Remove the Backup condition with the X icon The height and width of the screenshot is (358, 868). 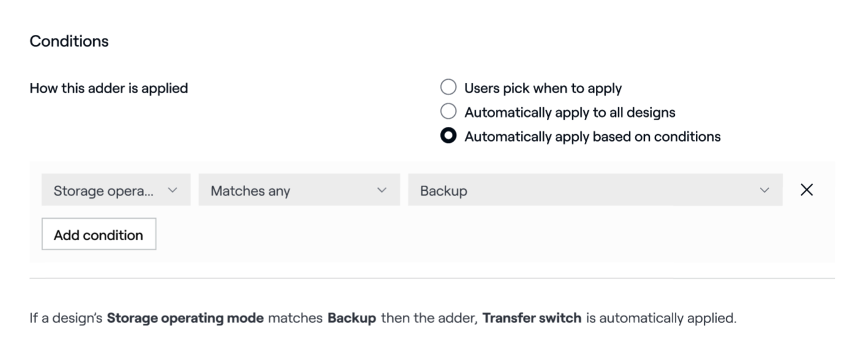click(807, 190)
